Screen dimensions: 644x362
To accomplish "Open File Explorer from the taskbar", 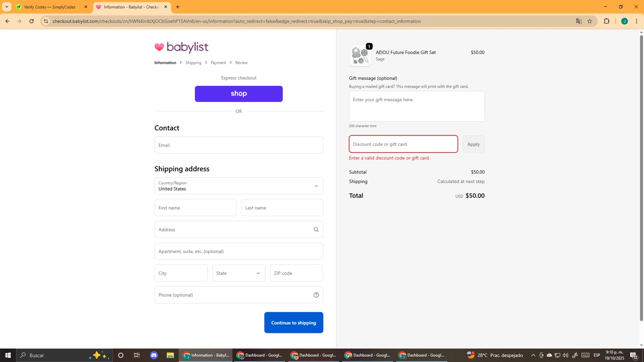I will tap(170, 355).
